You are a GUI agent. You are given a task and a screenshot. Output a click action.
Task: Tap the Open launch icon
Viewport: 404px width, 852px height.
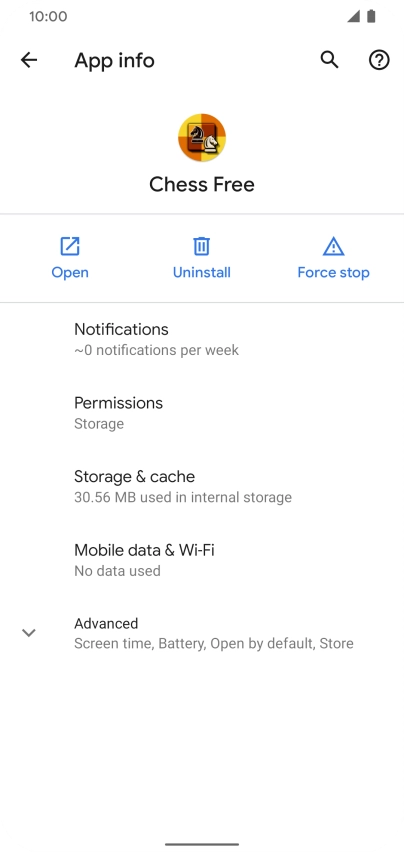pyautogui.click(x=70, y=246)
